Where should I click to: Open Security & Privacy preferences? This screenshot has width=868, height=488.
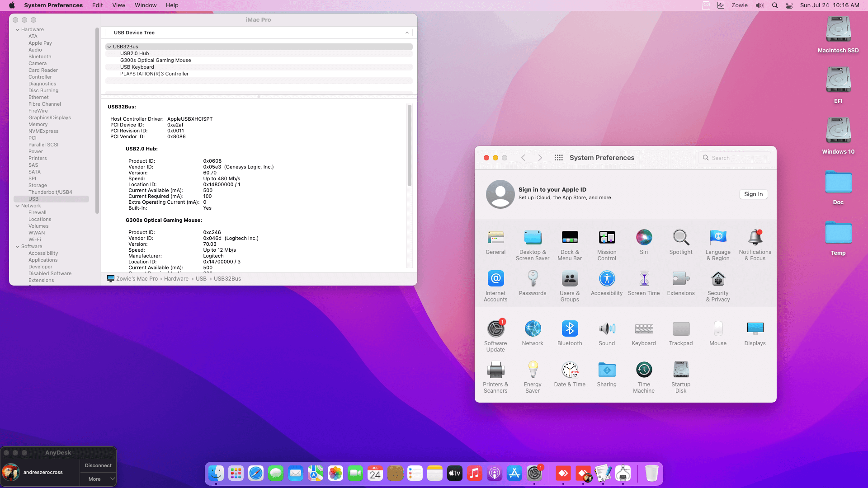tap(718, 286)
